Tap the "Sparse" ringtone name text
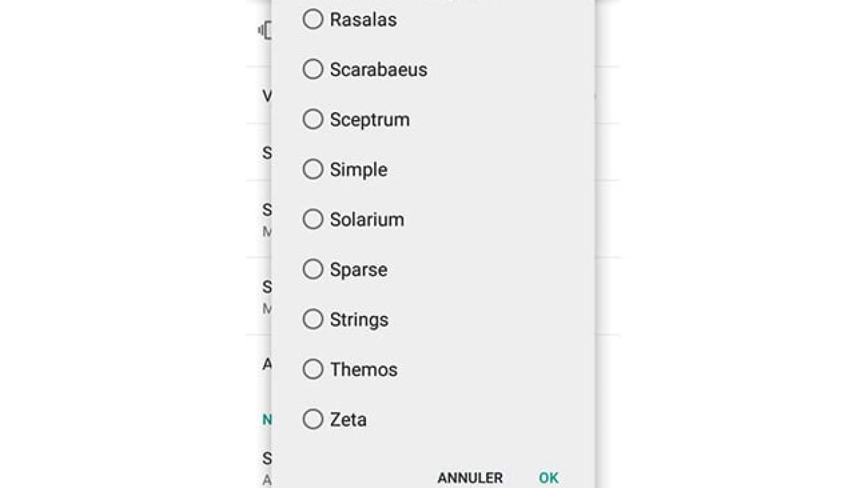 pyautogui.click(x=358, y=269)
